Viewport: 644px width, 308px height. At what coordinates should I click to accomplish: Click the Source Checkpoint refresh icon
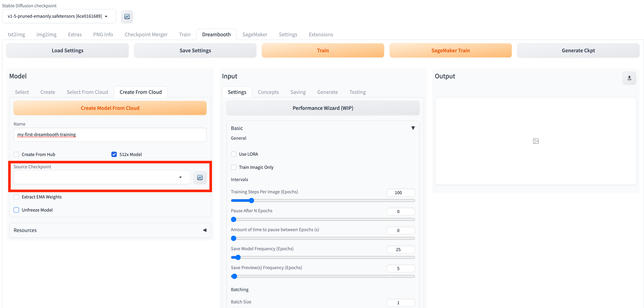coord(200,178)
